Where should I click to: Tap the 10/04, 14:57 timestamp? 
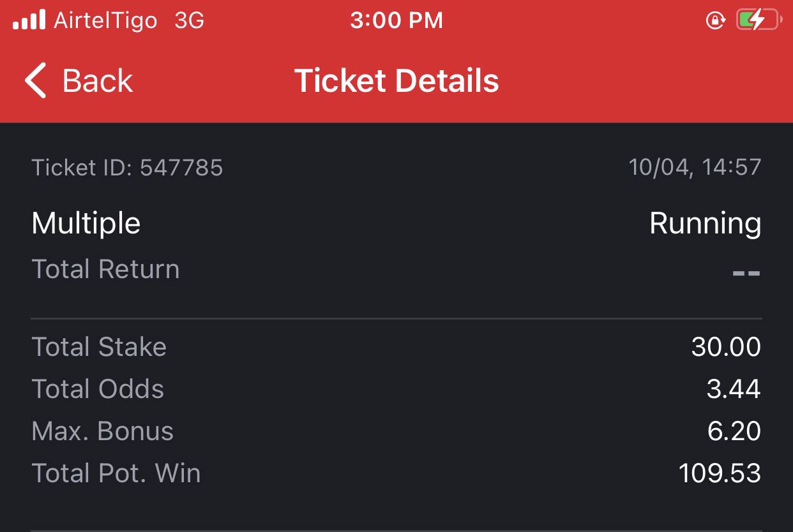[x=695, y=168]
